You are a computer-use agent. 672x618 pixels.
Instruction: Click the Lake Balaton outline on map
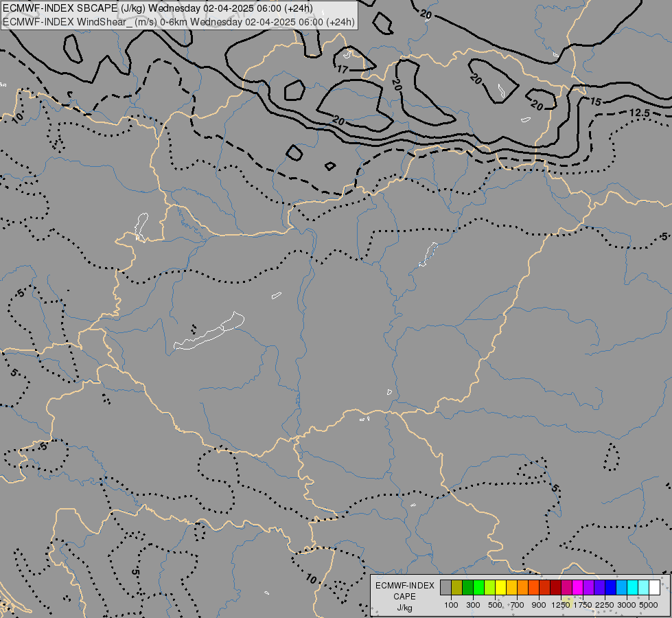coord(209,332)
